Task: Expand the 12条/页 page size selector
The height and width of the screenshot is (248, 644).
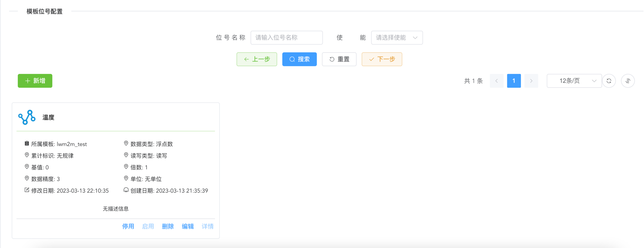Action: 574,81
